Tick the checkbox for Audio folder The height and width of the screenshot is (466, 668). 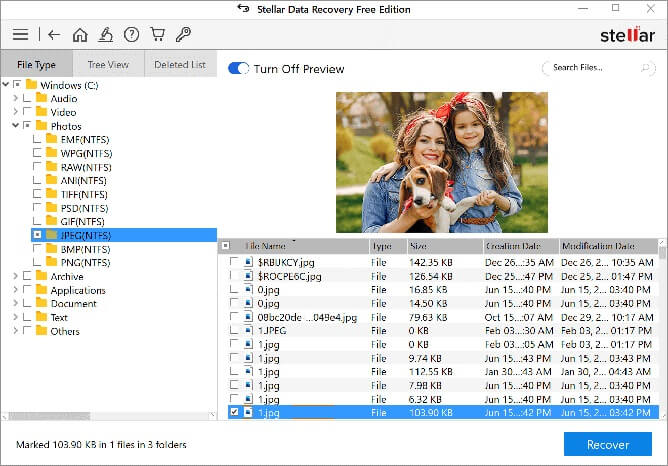(x=27, y=99)
